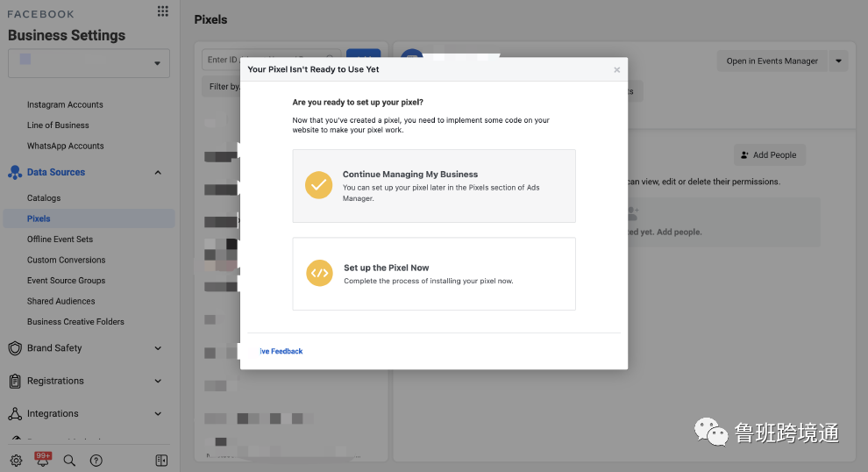Click the Registrations clipboard icon
This screenshot has width=868, height=472.
click(15, 381)
